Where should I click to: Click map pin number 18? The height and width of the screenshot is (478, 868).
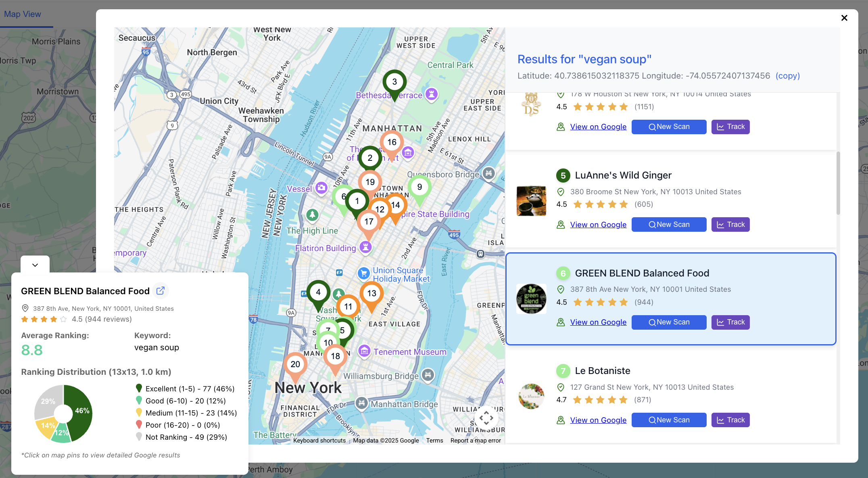point(335,356)
